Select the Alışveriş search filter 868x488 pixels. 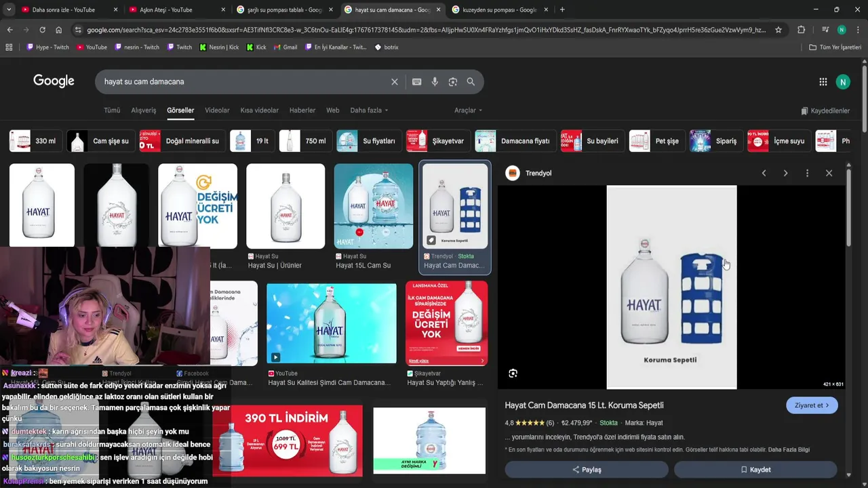[x=144, y=110]
